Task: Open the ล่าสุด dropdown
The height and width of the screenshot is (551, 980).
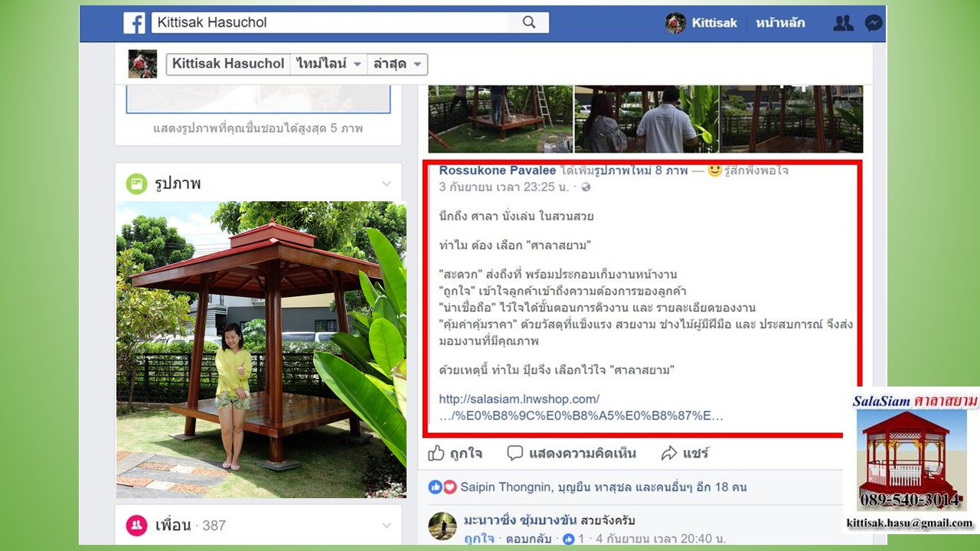Action: tap(397, 64)
